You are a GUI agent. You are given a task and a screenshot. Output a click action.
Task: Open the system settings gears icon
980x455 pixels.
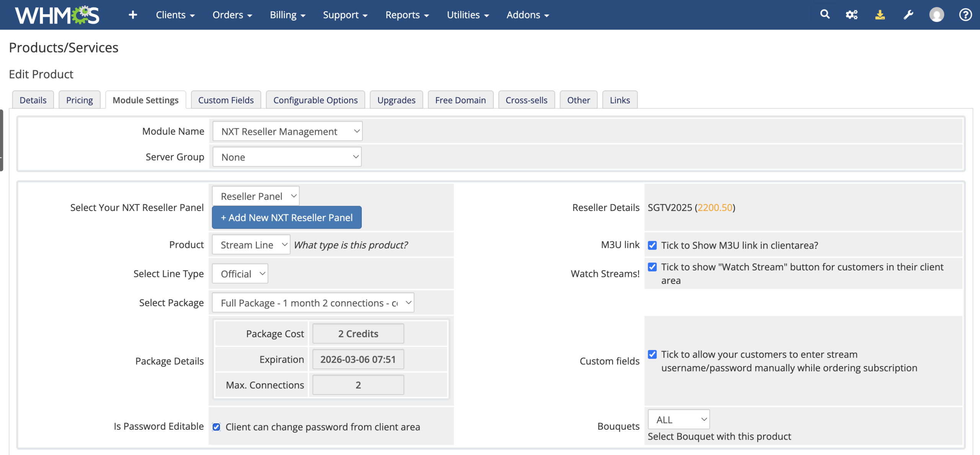852,15
